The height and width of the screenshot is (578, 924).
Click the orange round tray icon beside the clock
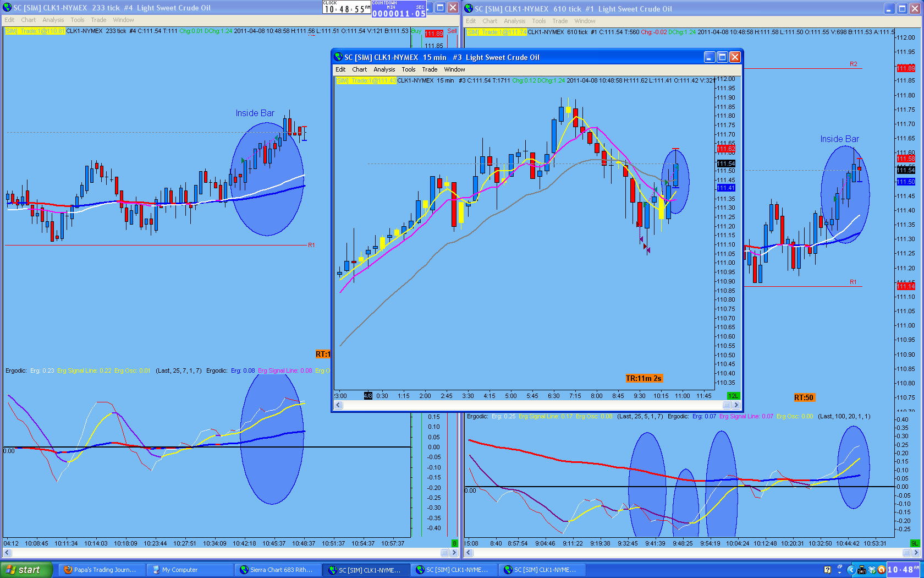pos(881,570)
